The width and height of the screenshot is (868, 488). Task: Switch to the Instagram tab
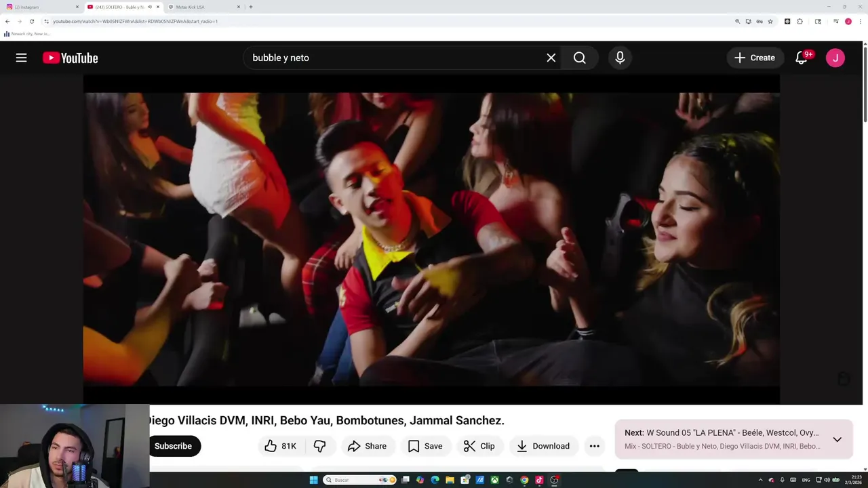[41, 7]
